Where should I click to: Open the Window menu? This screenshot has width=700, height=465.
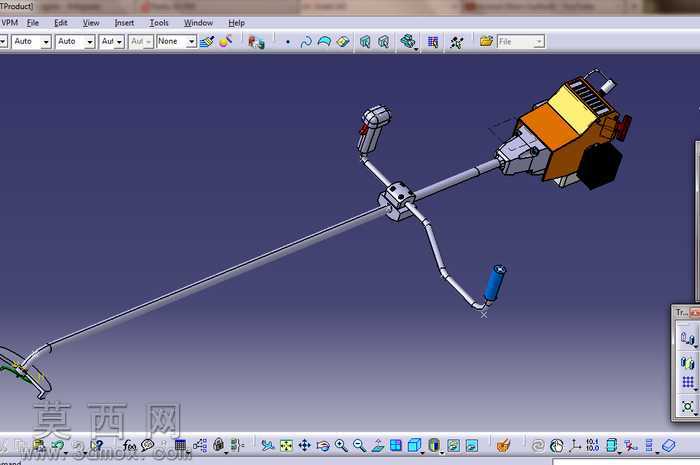click(x=198, y=23)
